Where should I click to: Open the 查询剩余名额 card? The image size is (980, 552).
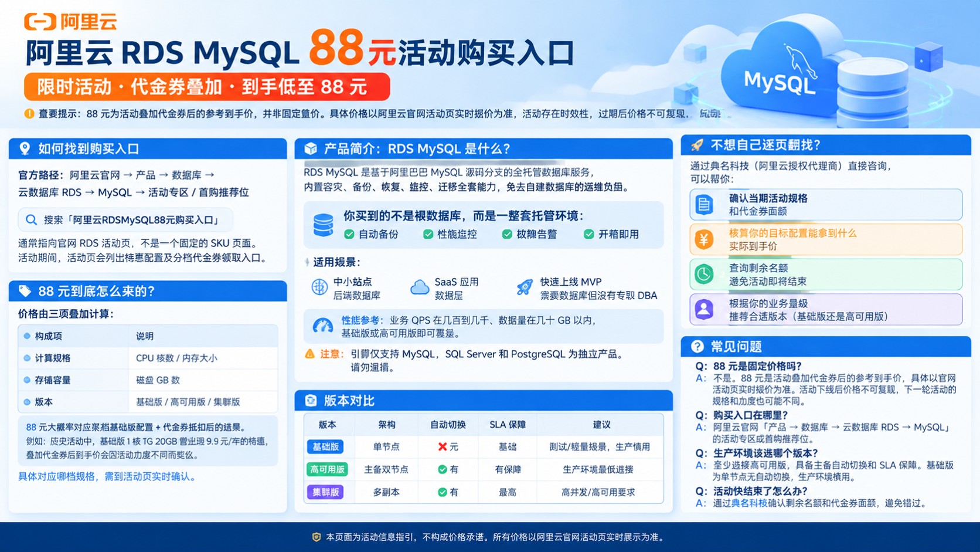[x=826, y=274]
